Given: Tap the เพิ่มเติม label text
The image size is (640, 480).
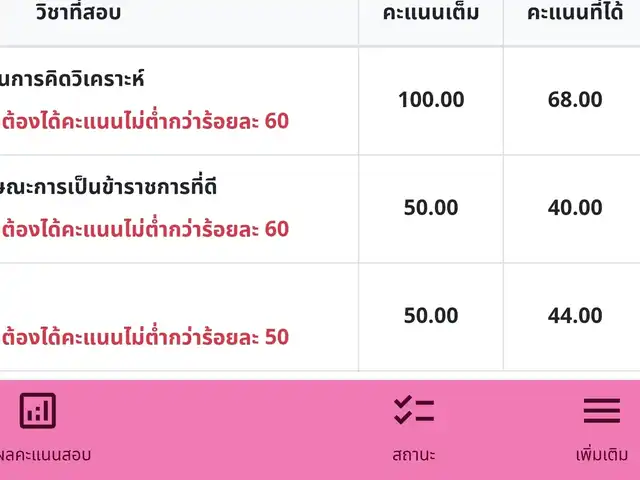Looking at the screenshot, I should click(601, 454).
